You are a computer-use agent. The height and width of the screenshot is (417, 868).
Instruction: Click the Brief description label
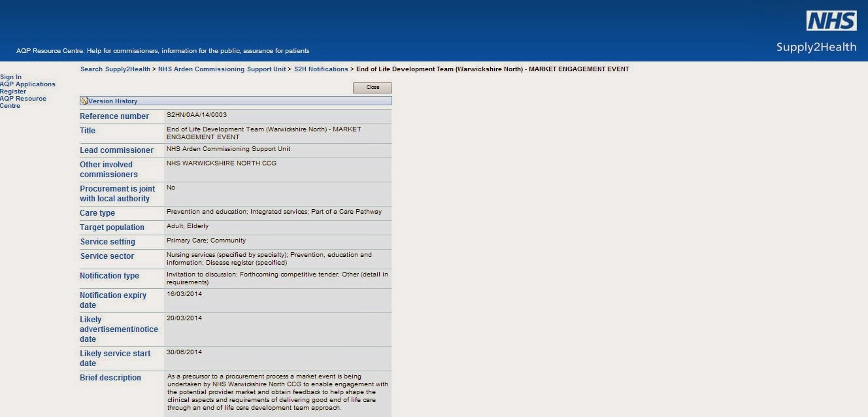(x=110, y=378)
